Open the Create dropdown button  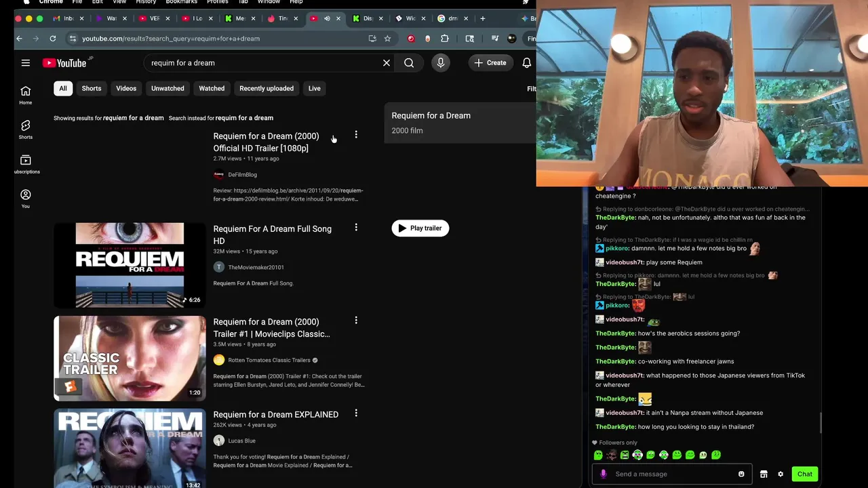pos(490,63)
